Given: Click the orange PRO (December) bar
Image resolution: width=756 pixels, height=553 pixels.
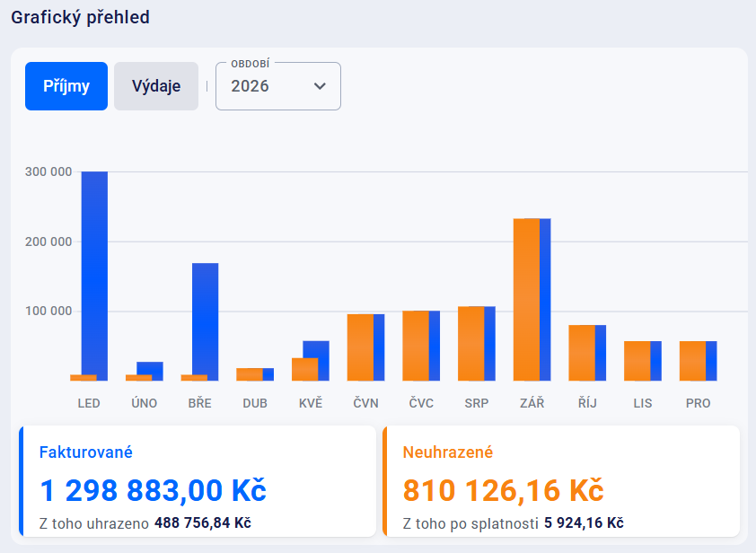Looking at the screenshot, I should point(692,361).
